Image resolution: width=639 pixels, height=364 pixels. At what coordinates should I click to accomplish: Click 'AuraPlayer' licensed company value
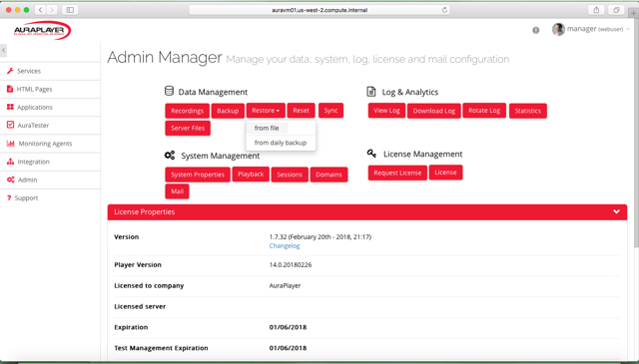[x=285, y=285]
